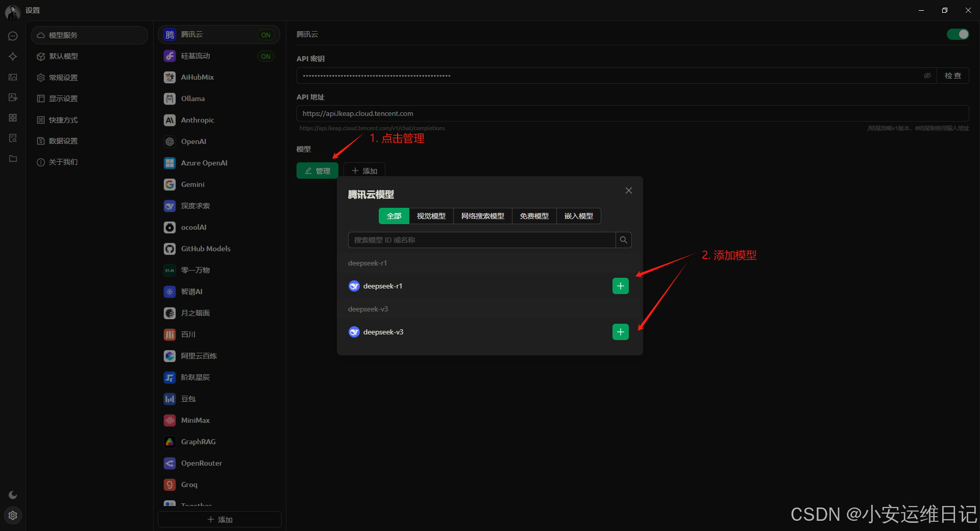
Task: Select the Gemini provider
Action: (x=218, y=184)
